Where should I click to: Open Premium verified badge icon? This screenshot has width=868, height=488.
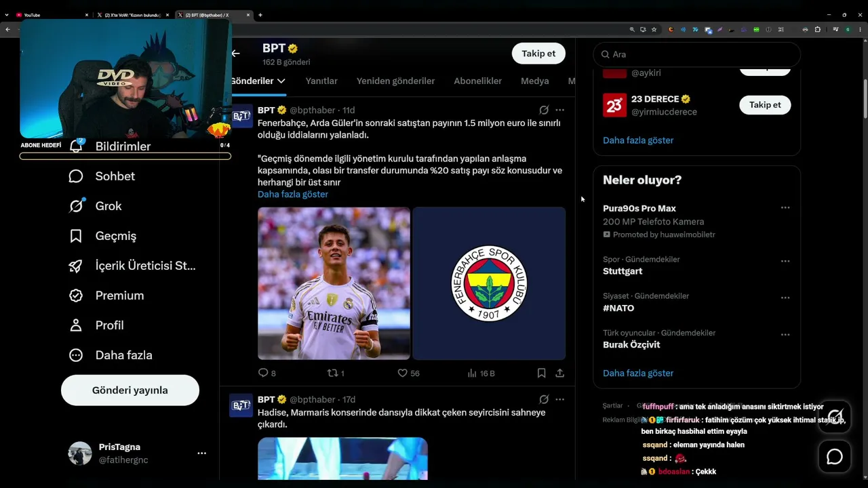76,296
